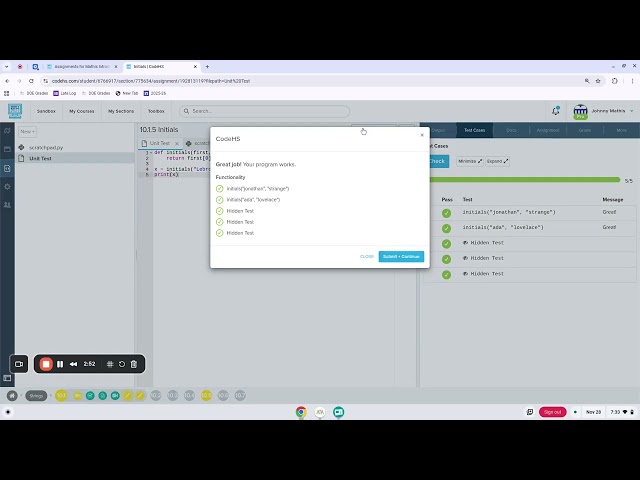
Task: Switch to the Unit Test editor tab
Action: [x=159, y=143]
